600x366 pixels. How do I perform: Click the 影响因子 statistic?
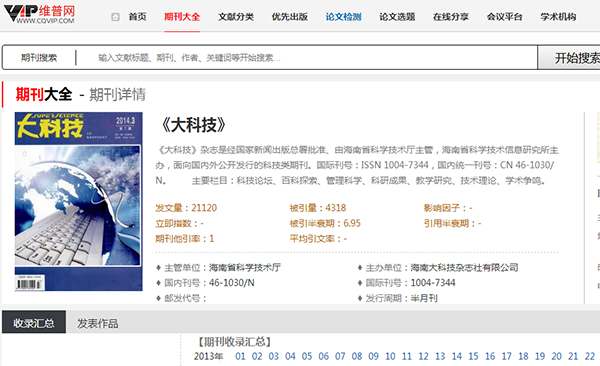[448, 208]
